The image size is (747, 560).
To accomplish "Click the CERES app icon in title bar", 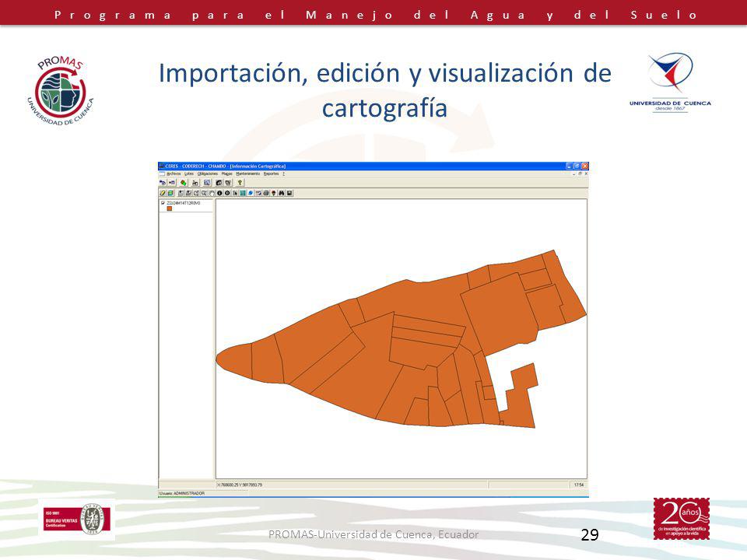I will pyautogui.click(x=162, y=166).
